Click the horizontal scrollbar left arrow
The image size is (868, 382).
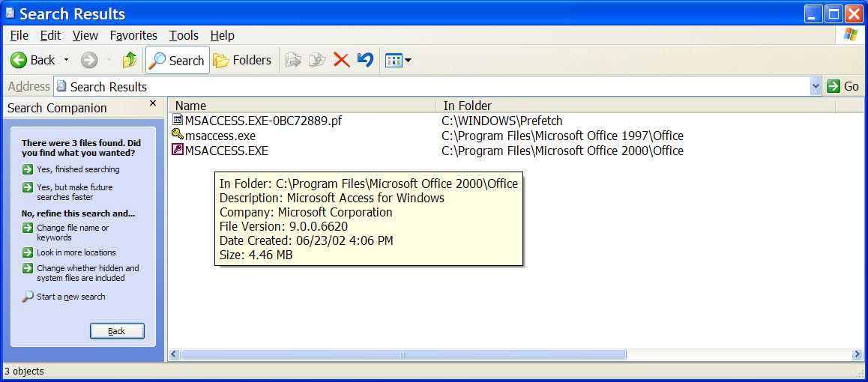pyautogui.click(x=174, y=354)
